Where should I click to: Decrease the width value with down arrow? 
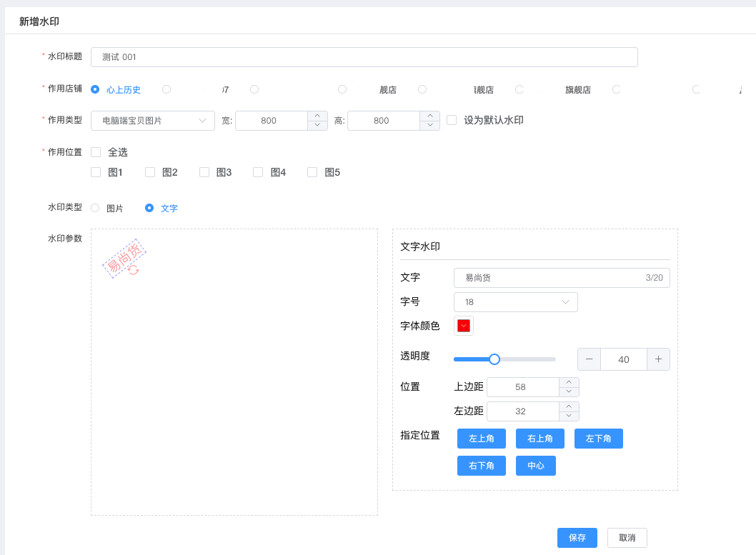(317, 125)
